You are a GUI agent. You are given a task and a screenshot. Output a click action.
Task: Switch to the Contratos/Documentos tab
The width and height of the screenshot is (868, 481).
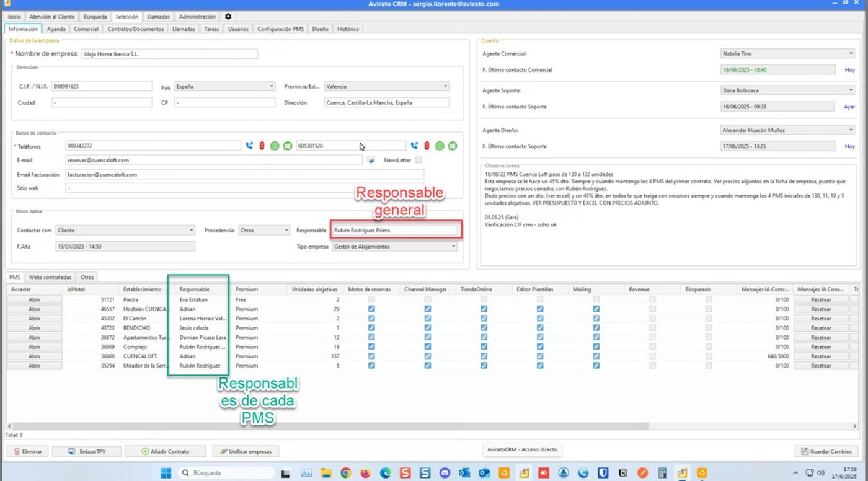pyautogui.click(x=136, y=29)
